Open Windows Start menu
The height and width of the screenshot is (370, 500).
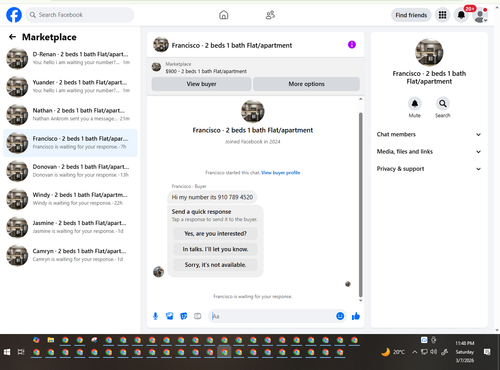[7, 352]
